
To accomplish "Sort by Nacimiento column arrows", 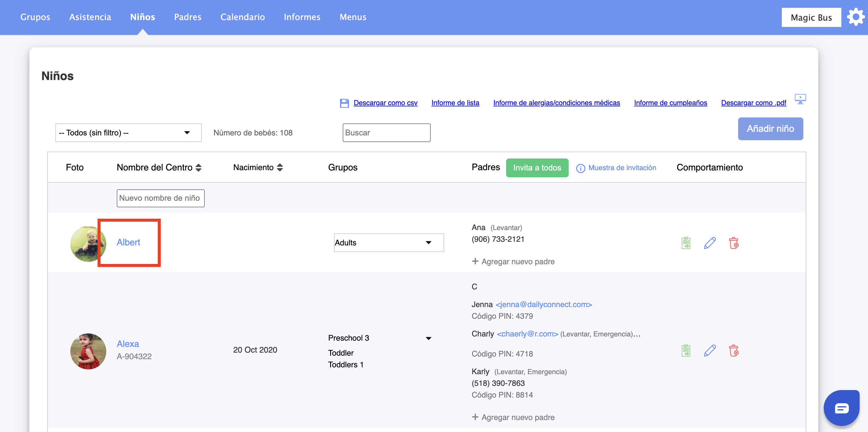I will tap(280, 167).
